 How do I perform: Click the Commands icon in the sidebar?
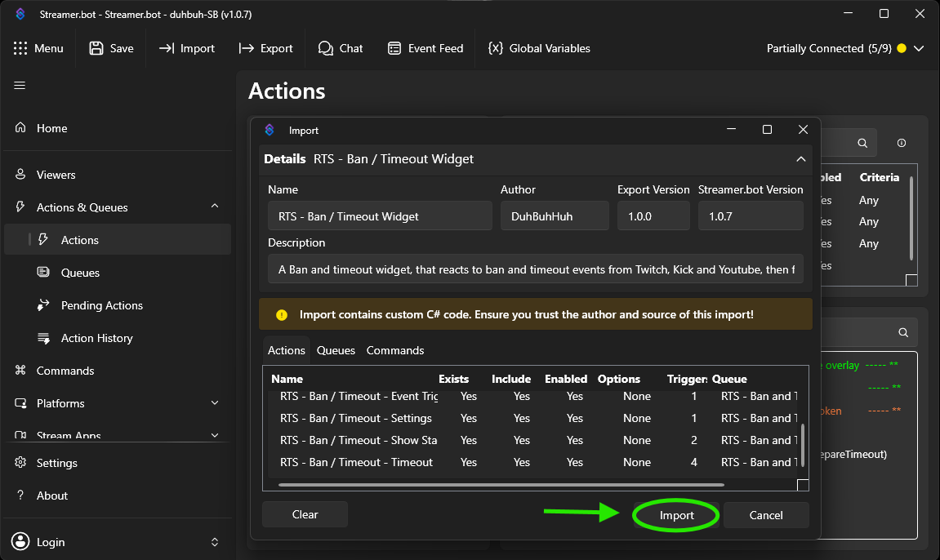point(20,370)
